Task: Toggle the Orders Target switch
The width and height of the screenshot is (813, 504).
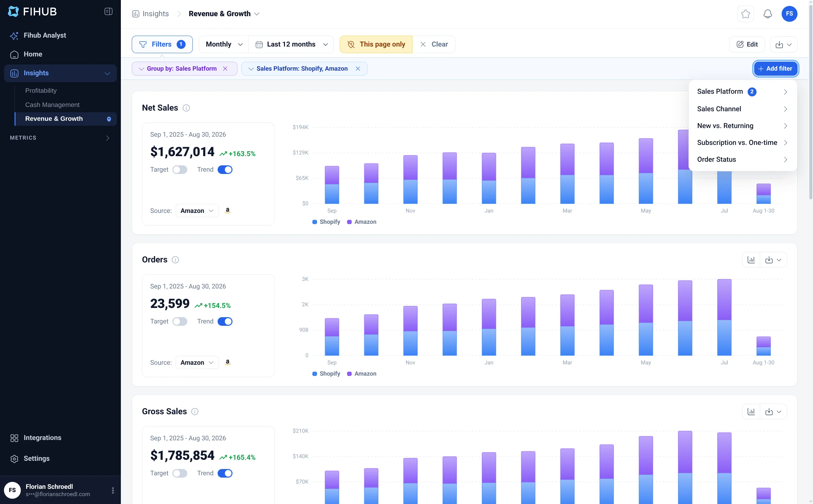Action: [x=180, y=322]
